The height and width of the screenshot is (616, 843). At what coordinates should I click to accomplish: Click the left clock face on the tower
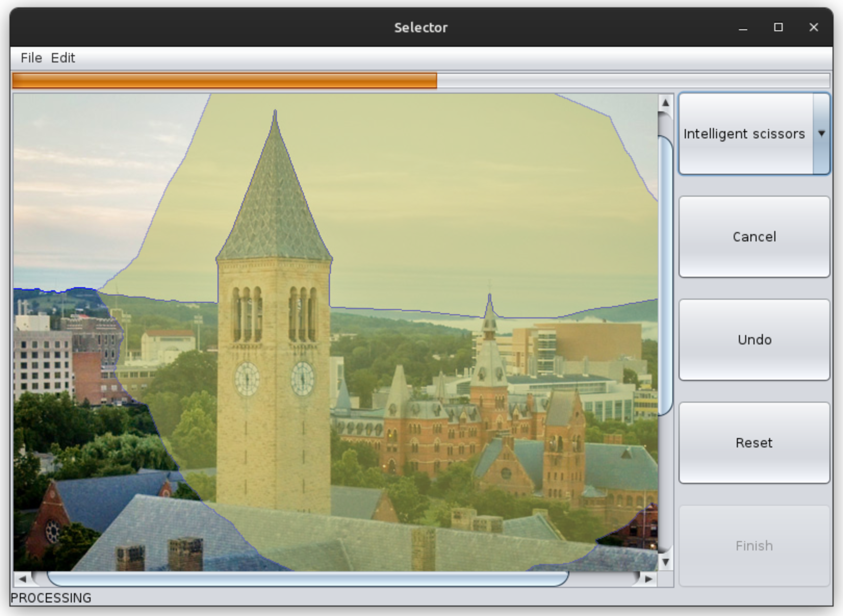[x=247, y=379]
